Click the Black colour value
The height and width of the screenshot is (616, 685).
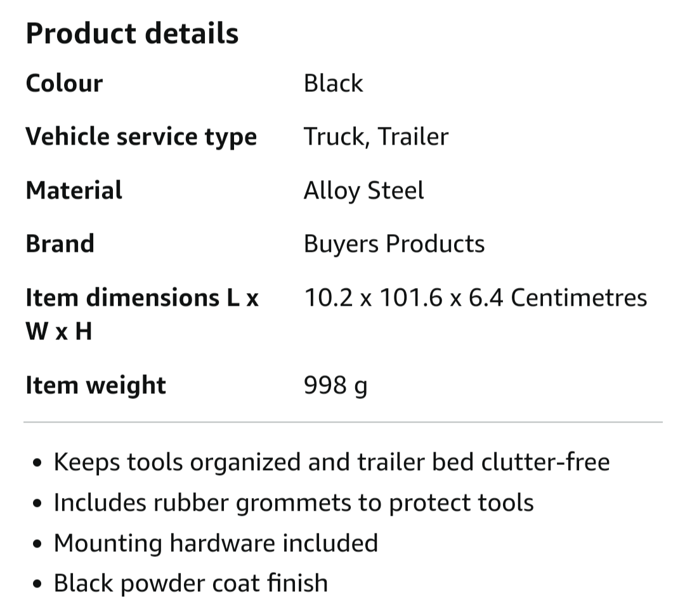[334, 83]
